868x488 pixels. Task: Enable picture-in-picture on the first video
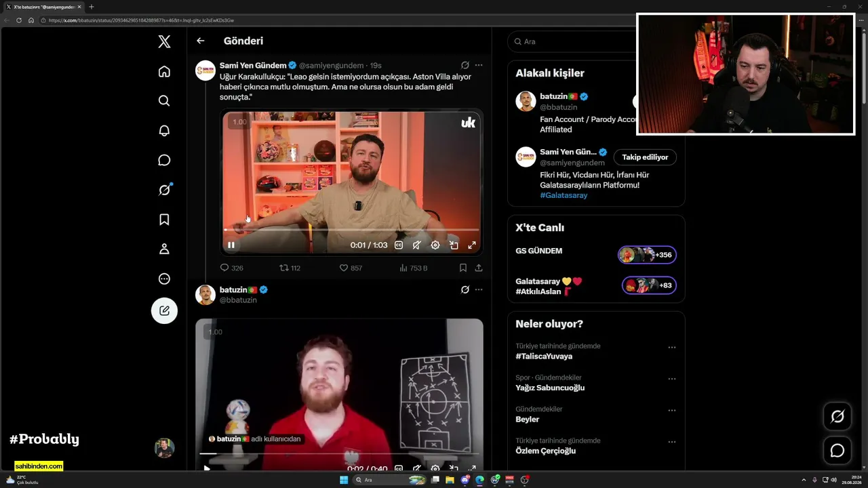454,245
